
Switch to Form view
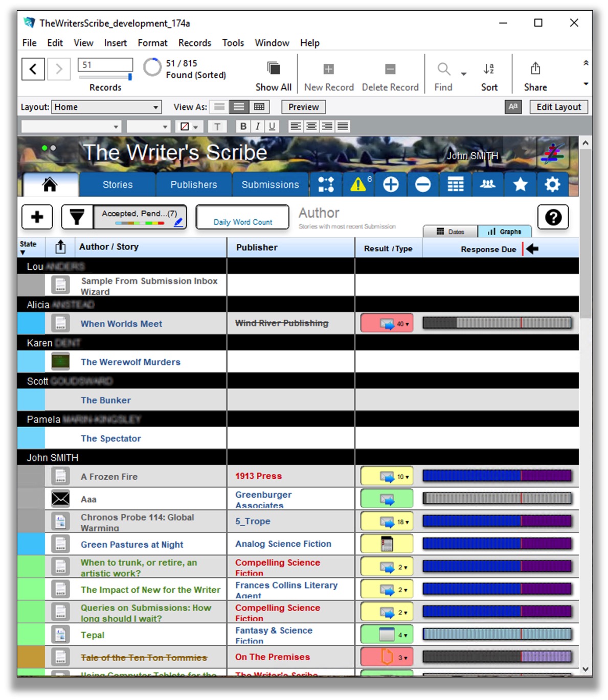[x=219, y=107]
